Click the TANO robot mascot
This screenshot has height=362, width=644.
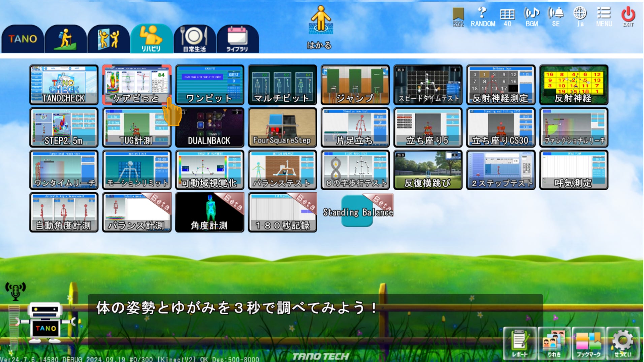pyautogui.click(x=45, y=323)
